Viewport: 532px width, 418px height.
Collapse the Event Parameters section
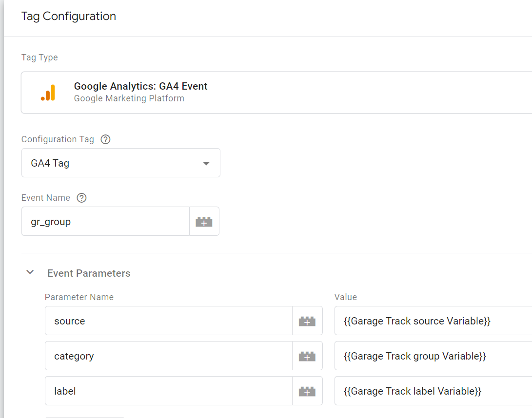coord(30,273)
